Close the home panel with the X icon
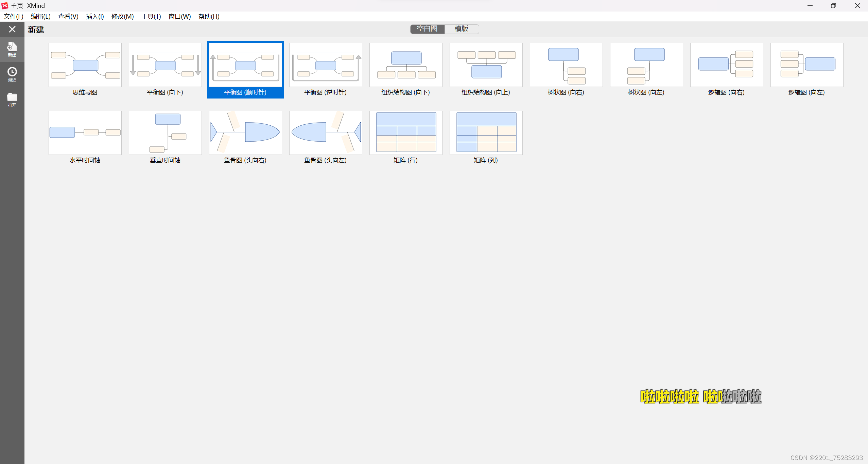868x464 pixels. (x=12, y=29)
